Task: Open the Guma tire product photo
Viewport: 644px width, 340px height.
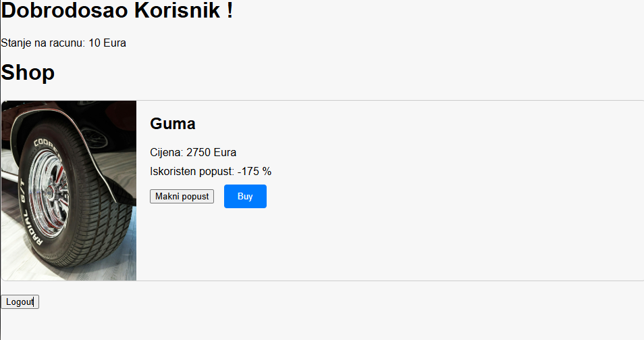Action: 69,191
